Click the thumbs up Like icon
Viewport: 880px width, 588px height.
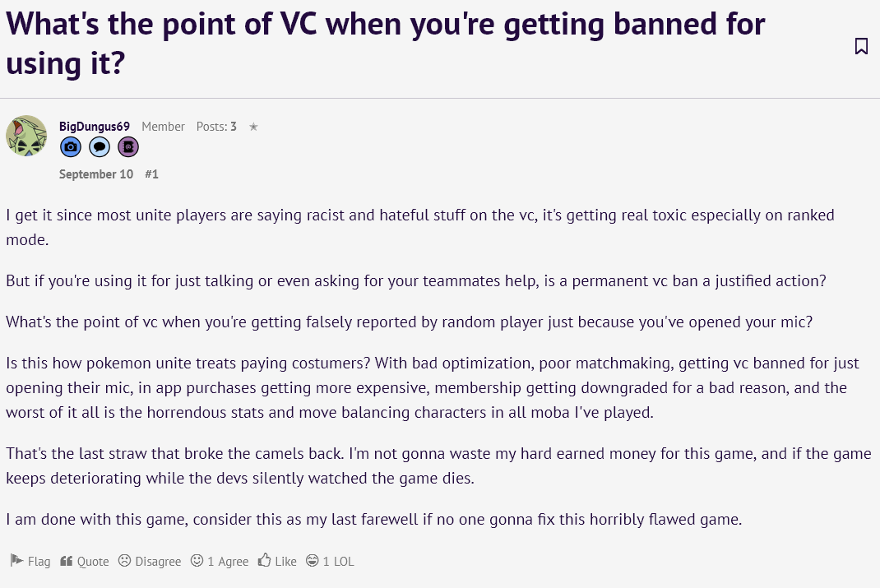264,559
